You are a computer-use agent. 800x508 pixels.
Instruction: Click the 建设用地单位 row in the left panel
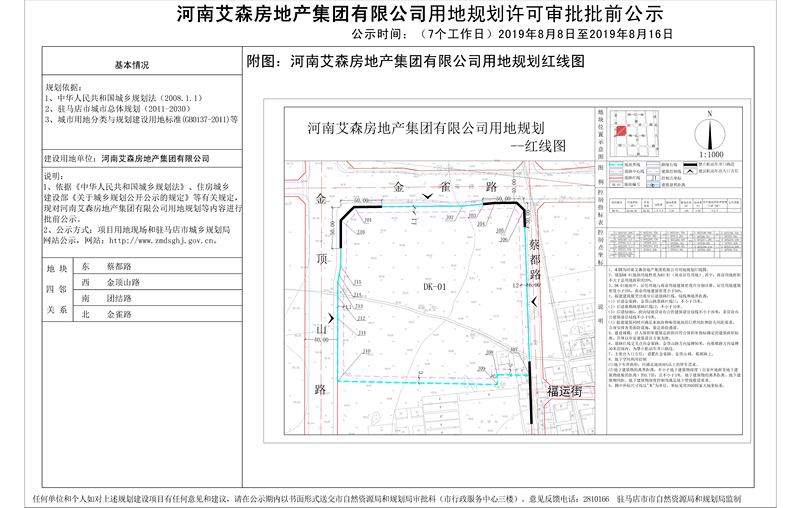pyautogui.click(x=142, y=159)
